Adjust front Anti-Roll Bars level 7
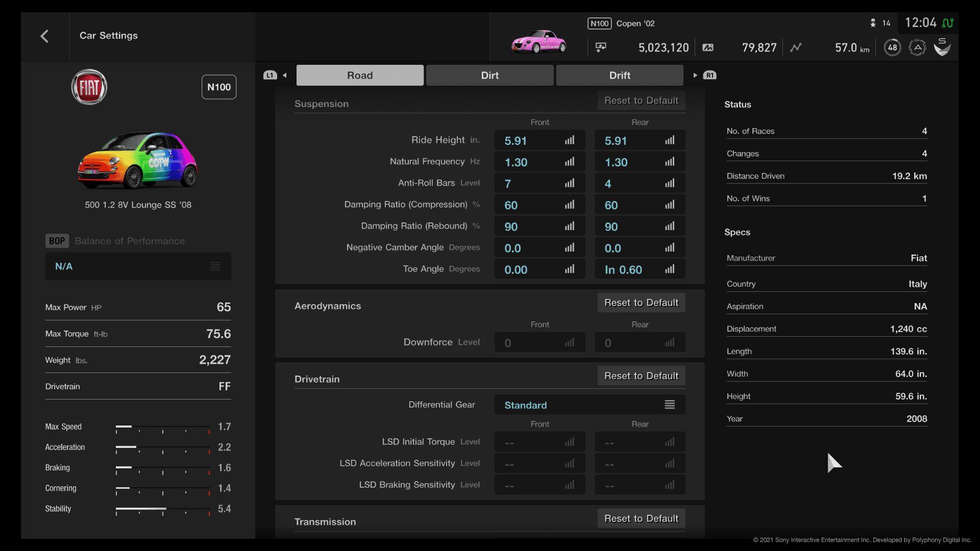The height and width of the screenshot is (551, 980). pos(540,183)
